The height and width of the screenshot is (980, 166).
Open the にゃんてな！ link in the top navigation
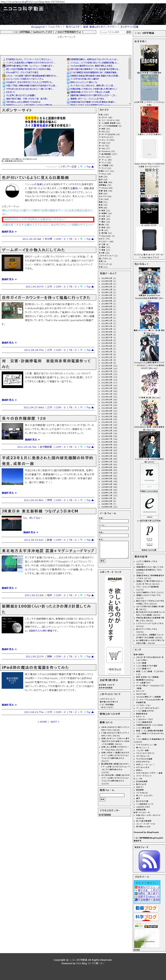click(55, 27)
